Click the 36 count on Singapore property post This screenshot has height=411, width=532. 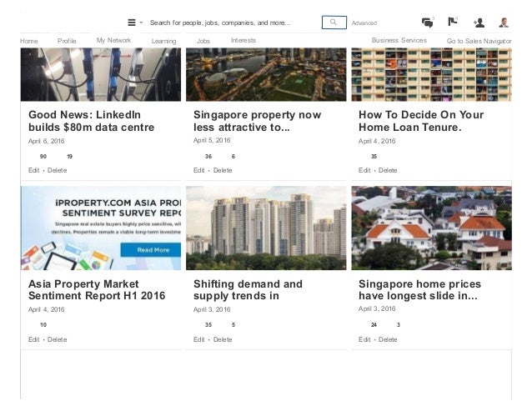tap(208, 157)
